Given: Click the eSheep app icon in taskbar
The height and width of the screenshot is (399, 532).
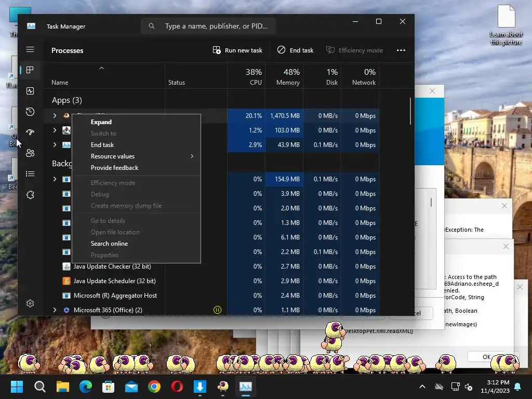Looking at the screenshot, I should 223,387.
